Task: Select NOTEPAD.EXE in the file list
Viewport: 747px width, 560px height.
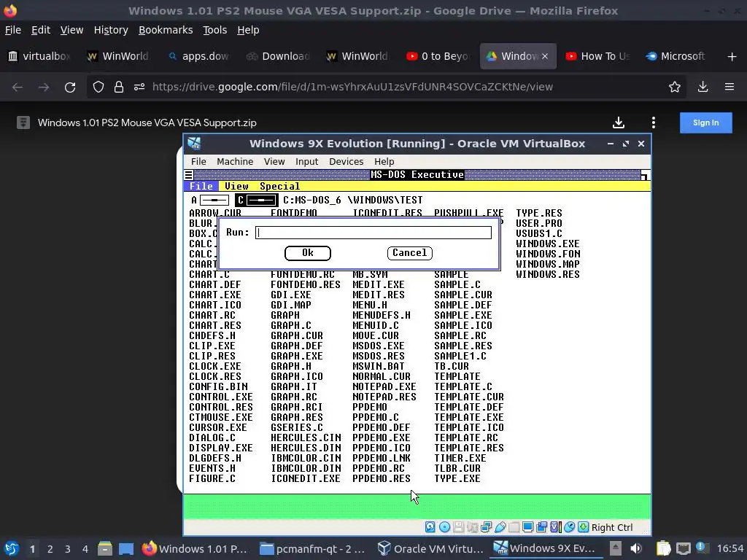Action: (384, 386)
